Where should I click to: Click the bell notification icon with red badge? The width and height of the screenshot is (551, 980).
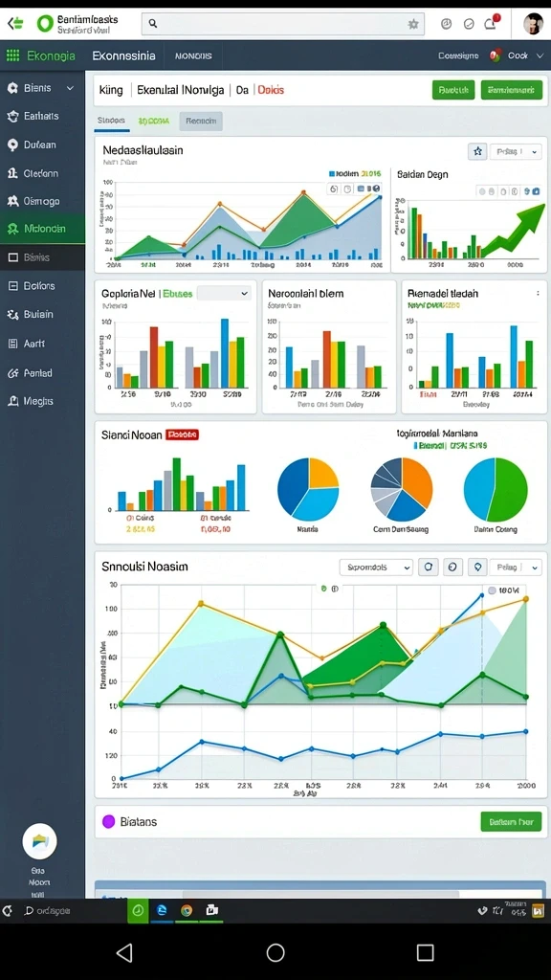(491, 23)
